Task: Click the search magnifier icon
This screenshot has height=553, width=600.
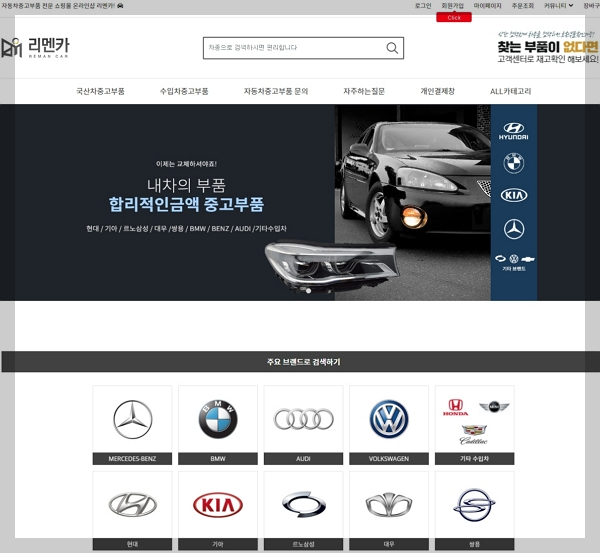Action: click(x=392, y=48)
